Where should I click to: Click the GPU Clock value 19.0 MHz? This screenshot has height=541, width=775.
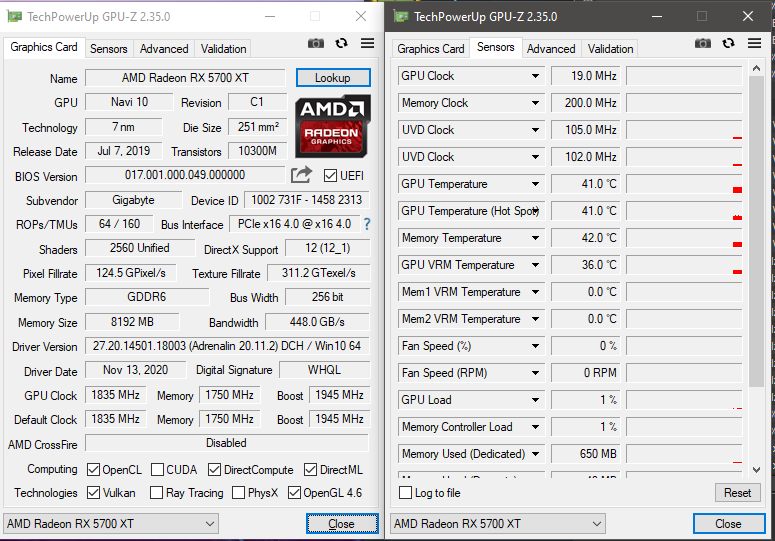586,76
